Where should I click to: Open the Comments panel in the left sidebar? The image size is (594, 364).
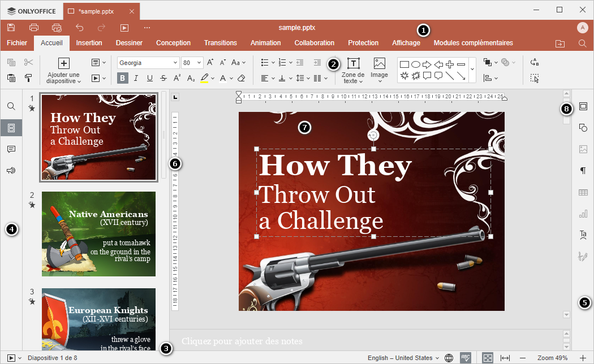pyautogui.click(x=11, y=149)
